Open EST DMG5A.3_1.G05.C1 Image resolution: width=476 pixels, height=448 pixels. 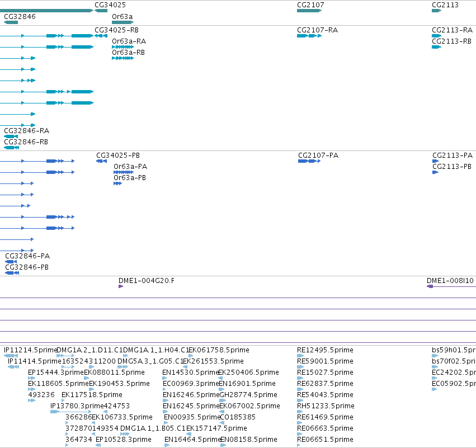point(150,361)
